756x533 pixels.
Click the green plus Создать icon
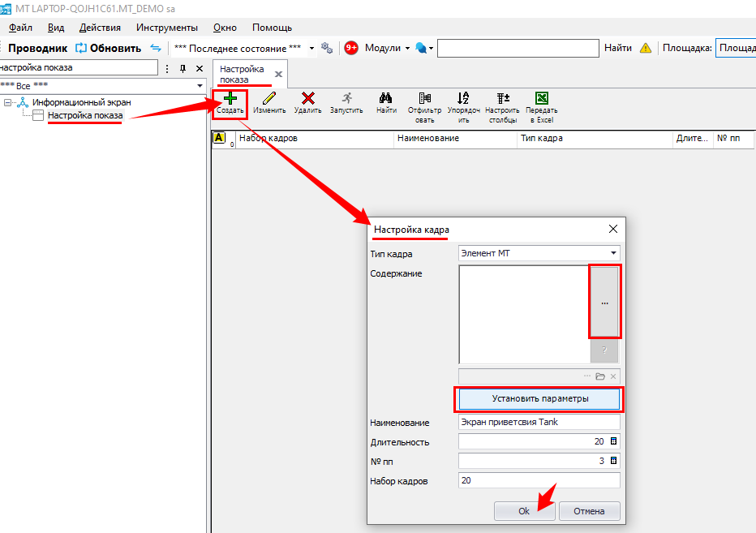tap(230, 99)
